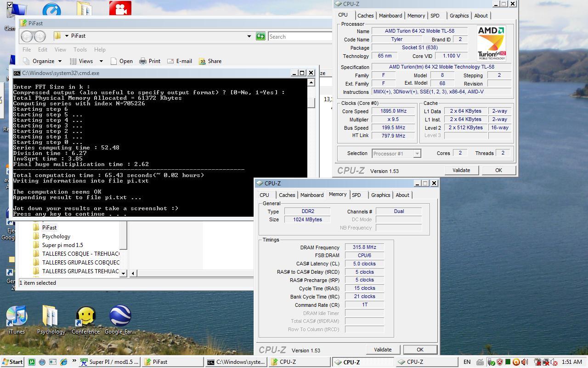Expand the Views dropdown arrow

point(101,61)
